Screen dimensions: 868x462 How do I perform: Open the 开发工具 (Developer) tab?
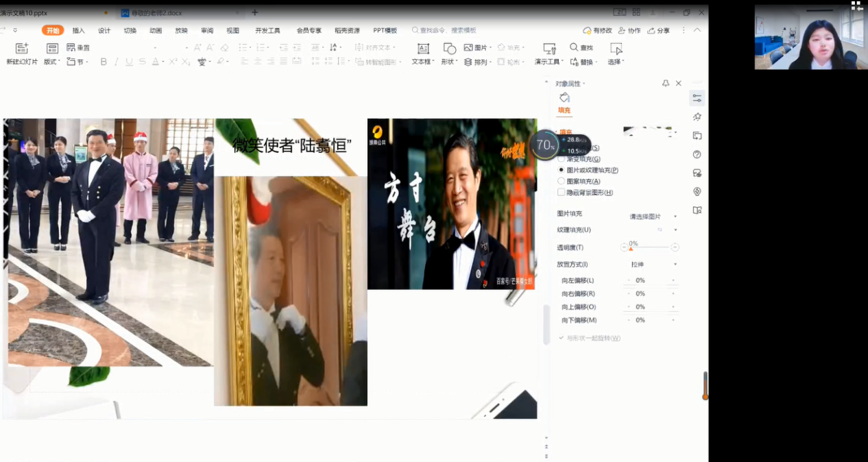[267, 30]
